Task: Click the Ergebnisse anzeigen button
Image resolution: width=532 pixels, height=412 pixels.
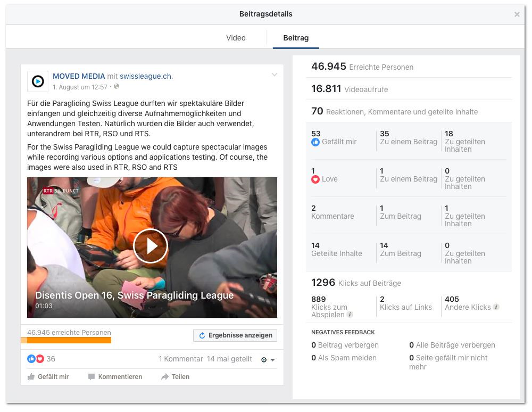Action: pyautogui.click(x=235, y=335)
